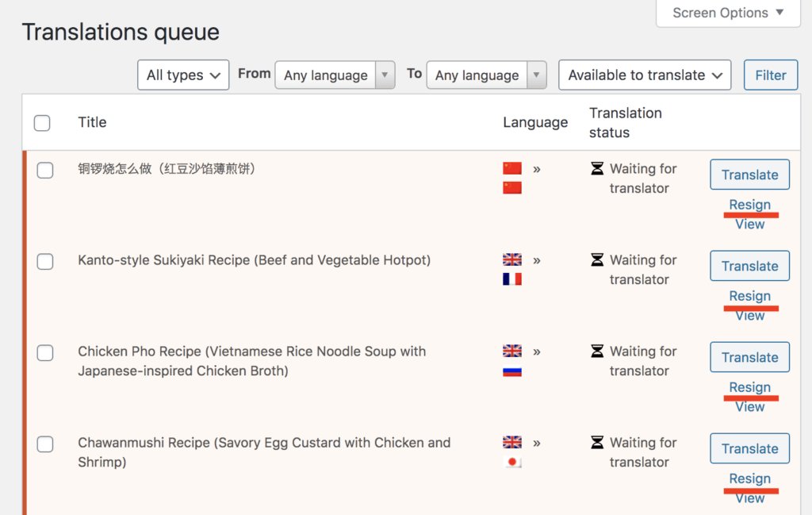Check the box for the Chawanmushi row

[45, 444]
